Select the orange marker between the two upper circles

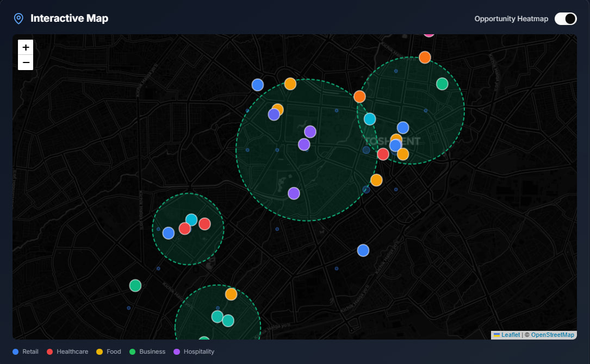point(359,97)
